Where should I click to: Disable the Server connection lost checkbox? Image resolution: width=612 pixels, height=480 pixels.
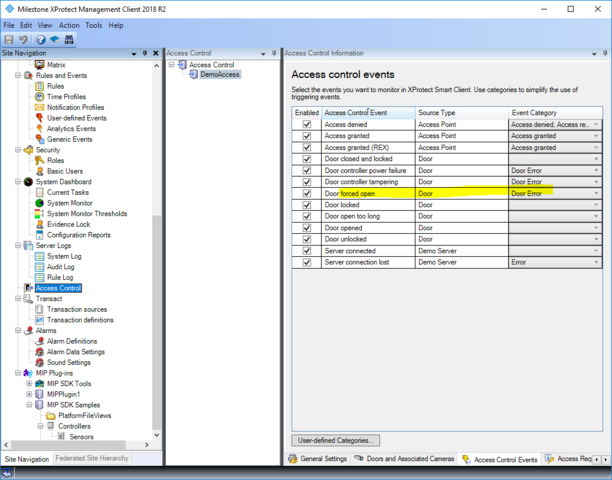[x=307, y=261]
